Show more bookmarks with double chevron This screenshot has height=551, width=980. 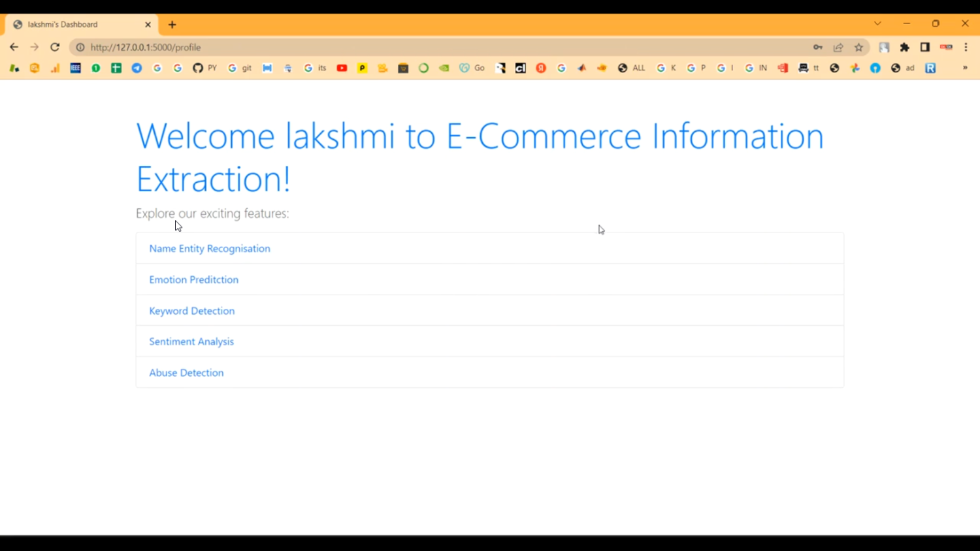coord(965,68)
